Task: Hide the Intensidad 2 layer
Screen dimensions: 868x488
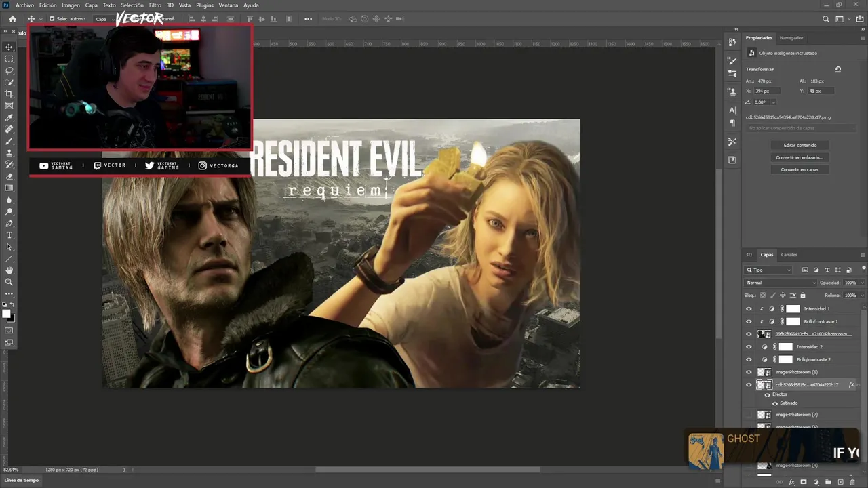Action: click(749, 347)
